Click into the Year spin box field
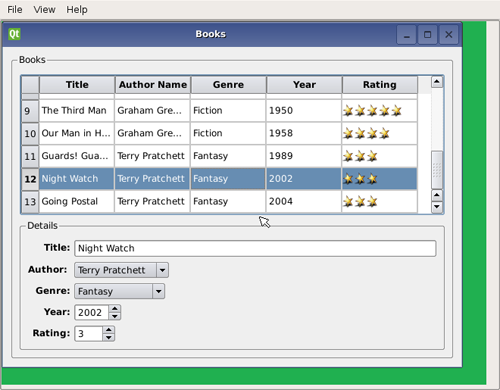 pyautogui.click(x=92, y=313)
